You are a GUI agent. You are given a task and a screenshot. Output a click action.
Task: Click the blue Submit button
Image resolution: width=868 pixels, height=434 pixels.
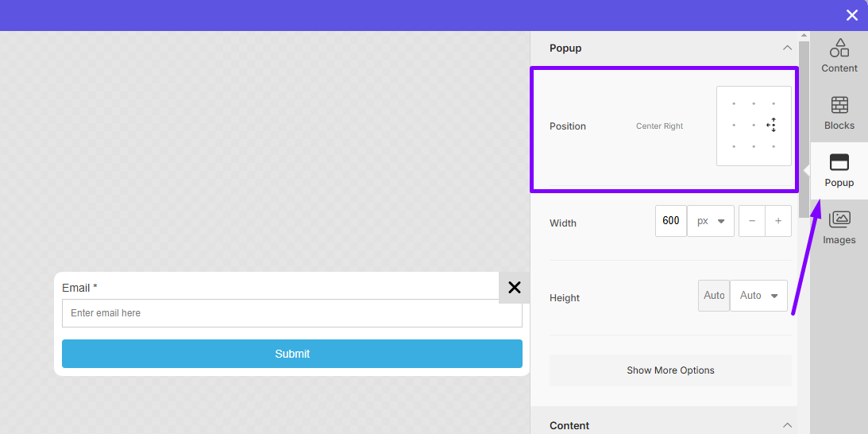click(292, 354)
